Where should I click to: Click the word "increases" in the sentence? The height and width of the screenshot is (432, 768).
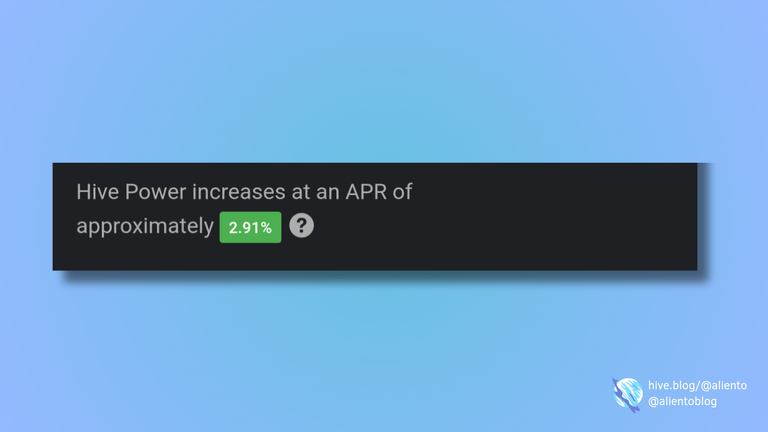coord(239,192)
